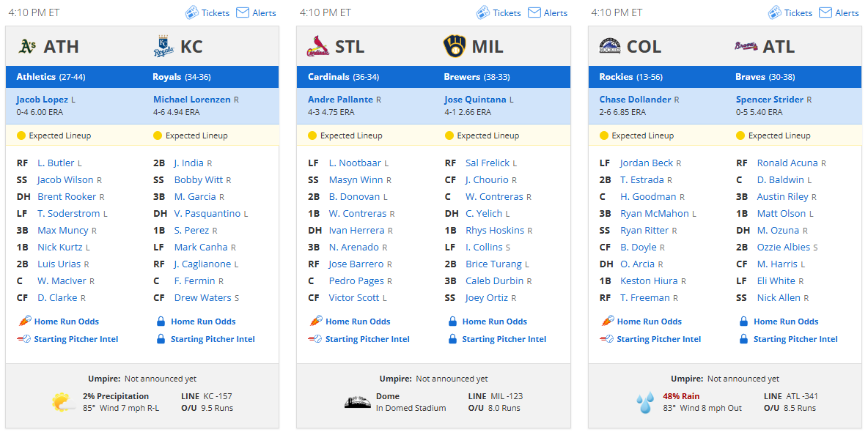Open Jacob Lopez pitcher profile
Image resolution: width=868 pixels, height=435 pixels.
[42, 100]
